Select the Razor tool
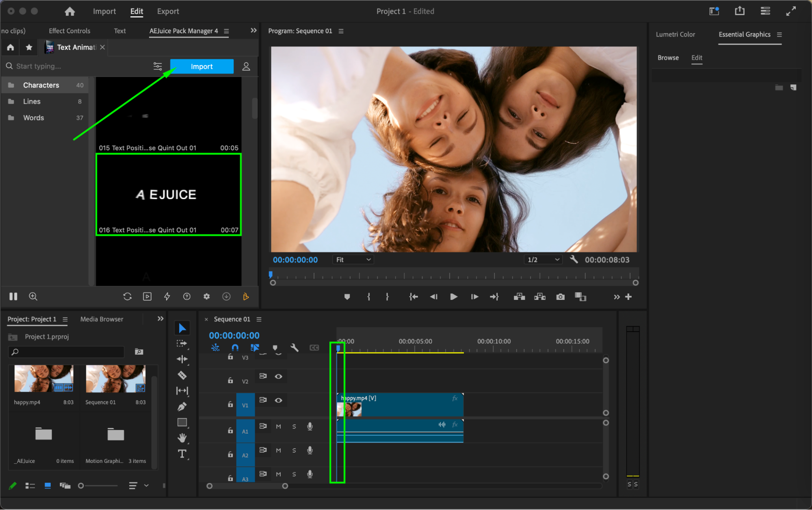The height and width of the screenshot is (510, 812). 182,375
